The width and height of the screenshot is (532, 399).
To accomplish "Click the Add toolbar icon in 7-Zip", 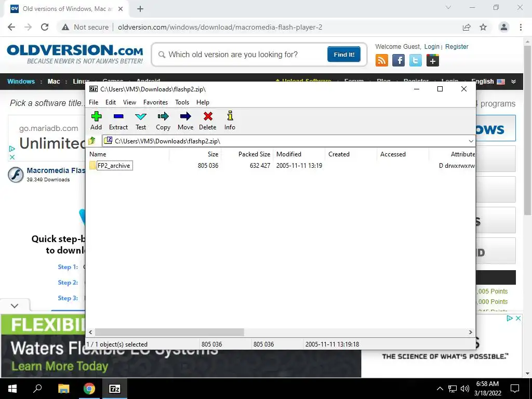I will tap(96, 116).
